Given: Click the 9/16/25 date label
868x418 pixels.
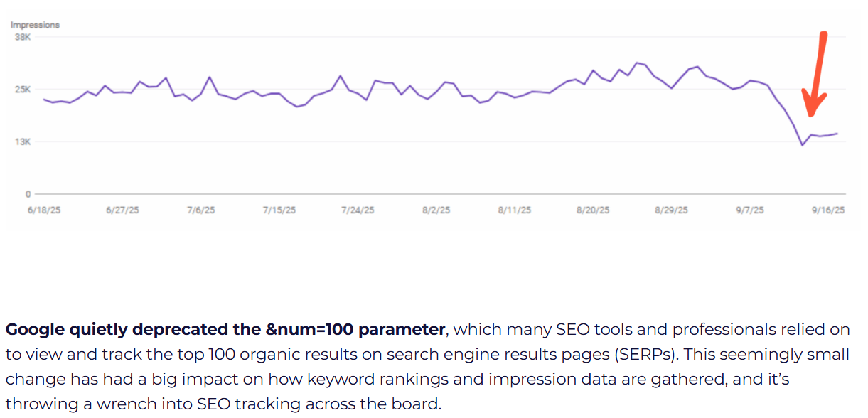Looking at the screenshot, I should [x=829, y=210].
